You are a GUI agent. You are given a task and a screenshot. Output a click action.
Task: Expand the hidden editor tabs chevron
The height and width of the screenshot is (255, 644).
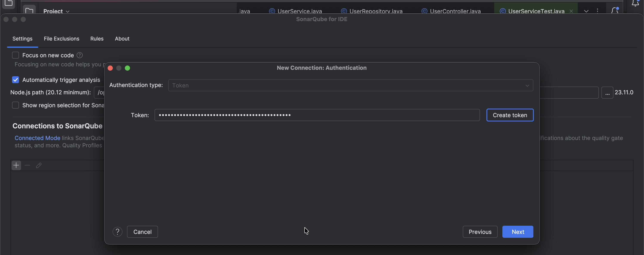tap(586, 11)
